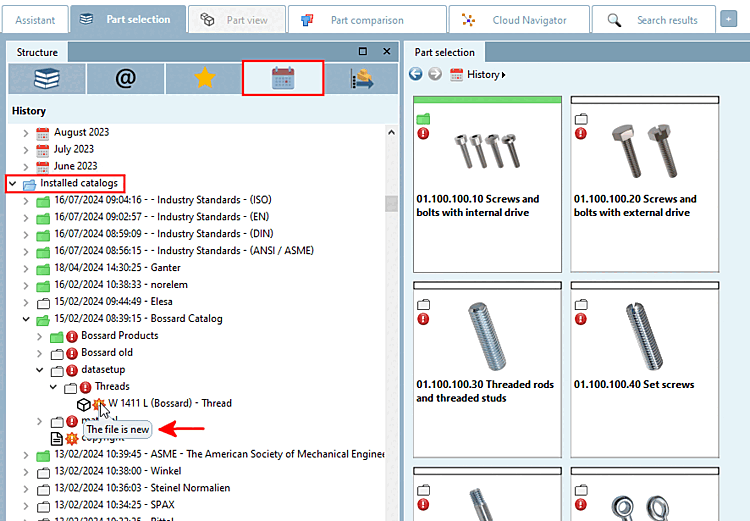
Task: Go forward with the grey arrow
Action: click(435, 74)
